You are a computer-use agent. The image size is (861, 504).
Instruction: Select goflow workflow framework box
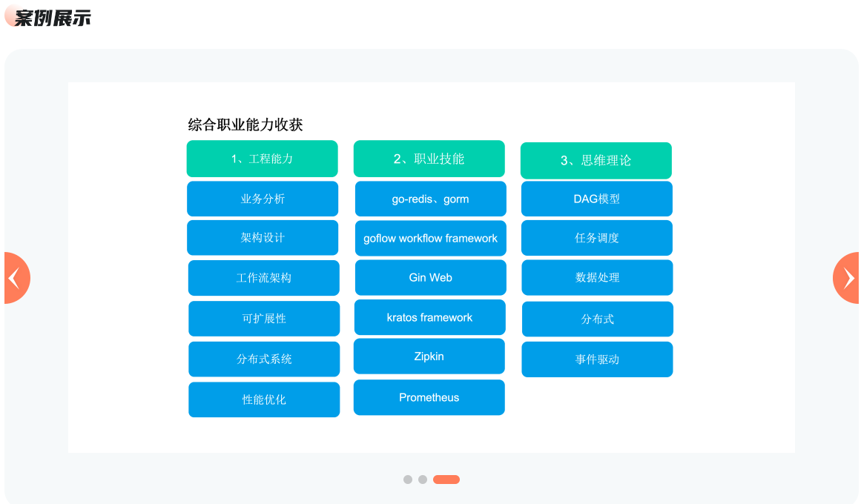[x=430, y=239]
